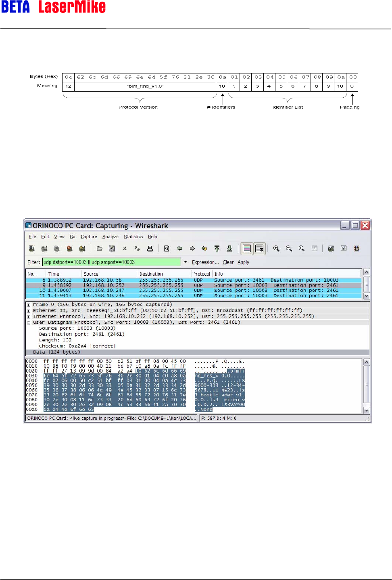Click the Expression... button

205,262
